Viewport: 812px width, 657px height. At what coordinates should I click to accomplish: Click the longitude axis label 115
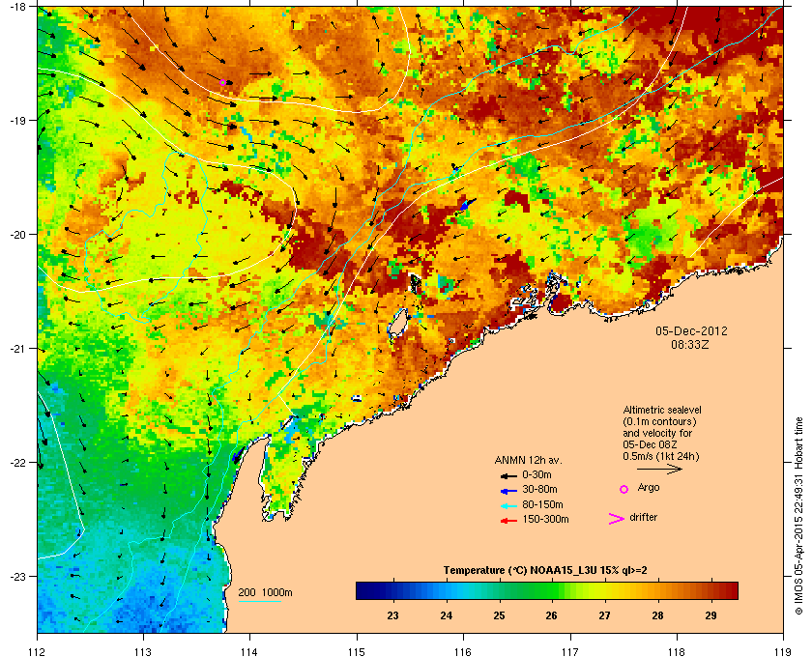[x=357, y=651]
